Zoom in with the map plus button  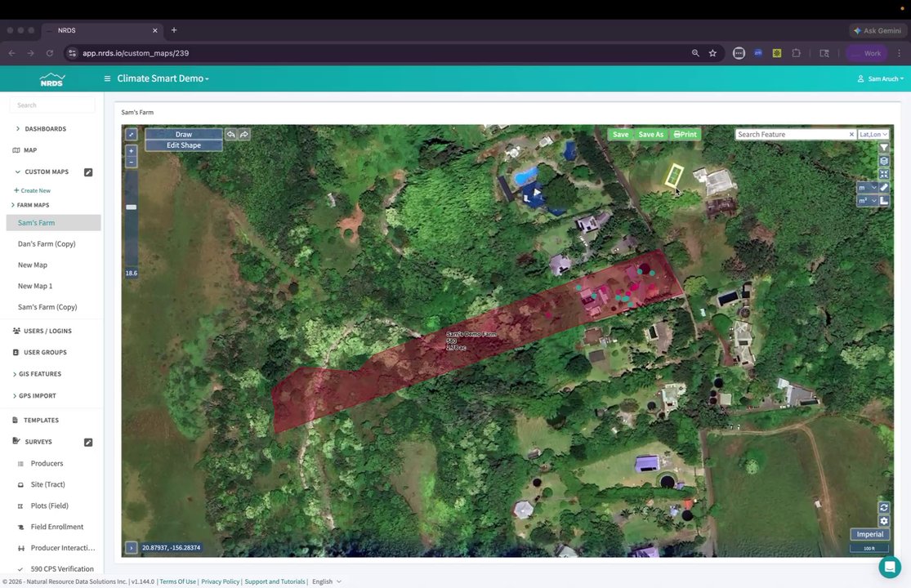click(x=132, y=151)
